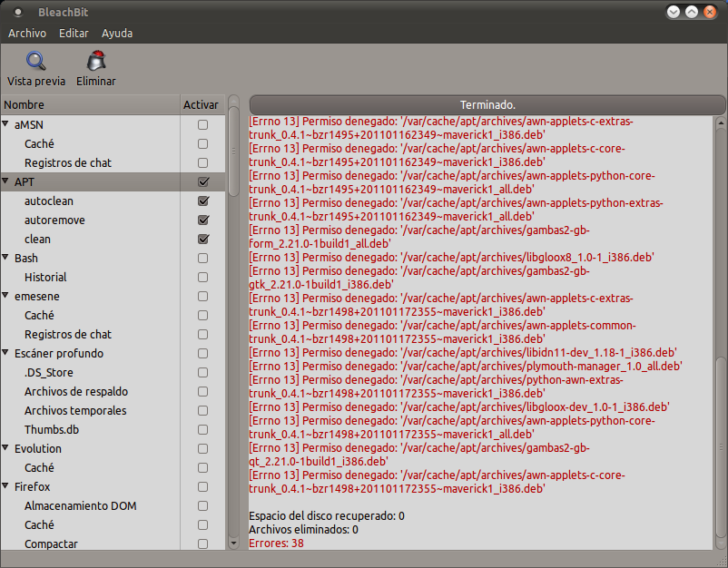Screen dimensions: 728x568
Task: Open the Editar menu
Action: pos(74,34)
